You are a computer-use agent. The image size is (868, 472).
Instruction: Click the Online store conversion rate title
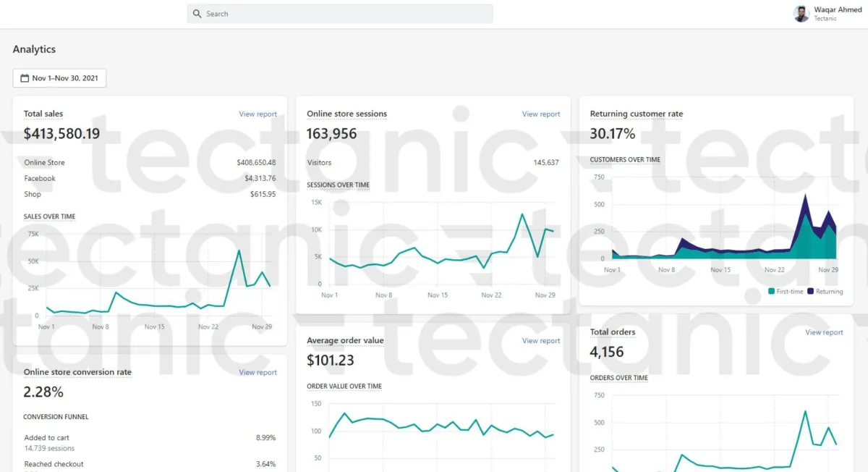tap(78, 372)
